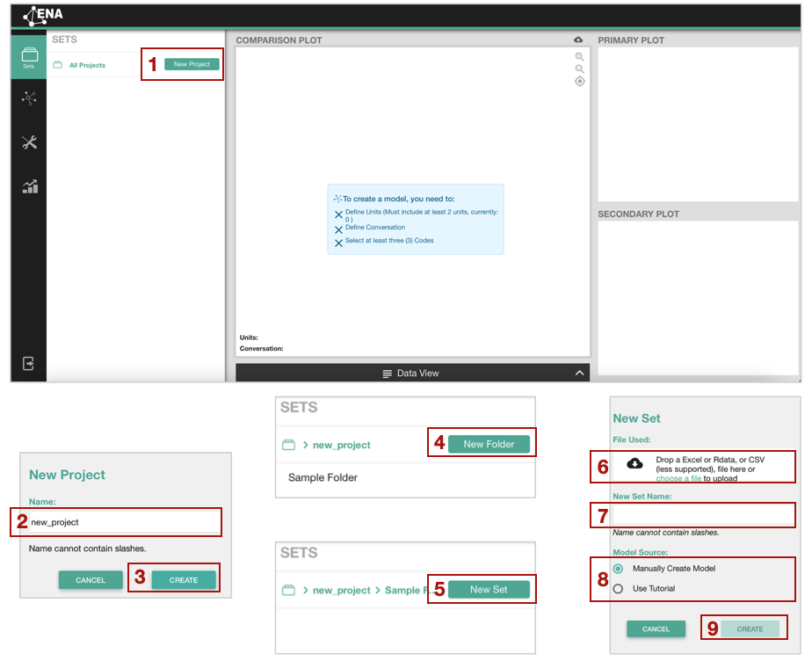The width and height of the screenshot is (812, 661).
Task: Select the Use Tutorial radio option
Action: 619,589
